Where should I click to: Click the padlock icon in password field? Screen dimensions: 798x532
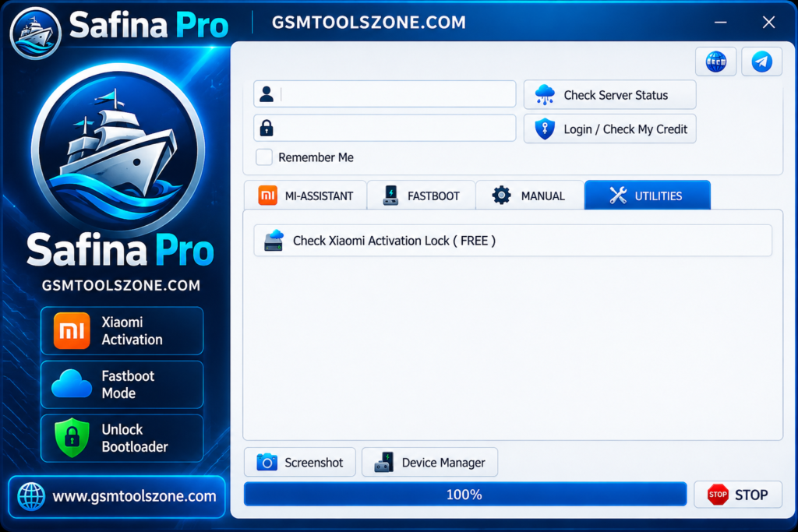(267, 129)
